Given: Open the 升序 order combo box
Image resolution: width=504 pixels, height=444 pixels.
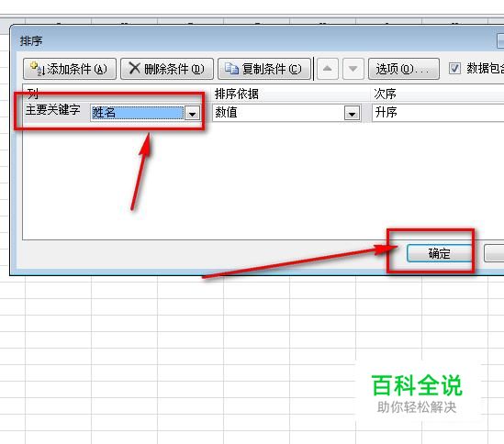Looking at the screenshot, I should point(438,113).
